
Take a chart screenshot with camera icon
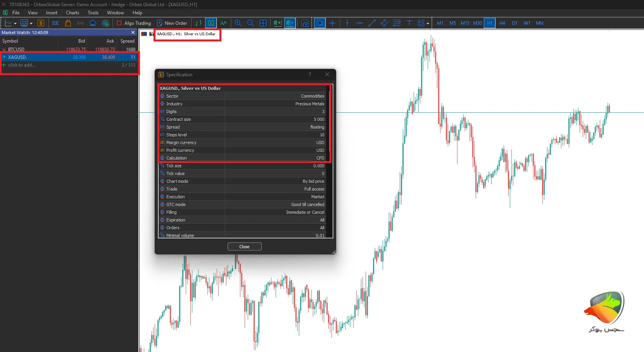(x=305, y=23)
